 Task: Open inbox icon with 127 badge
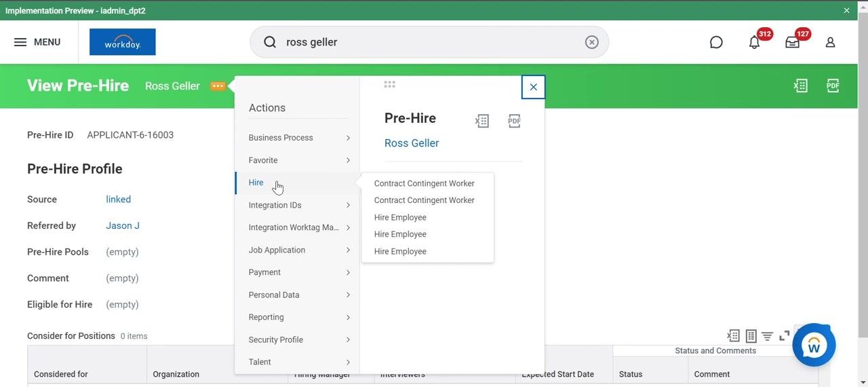click(792, 42)
